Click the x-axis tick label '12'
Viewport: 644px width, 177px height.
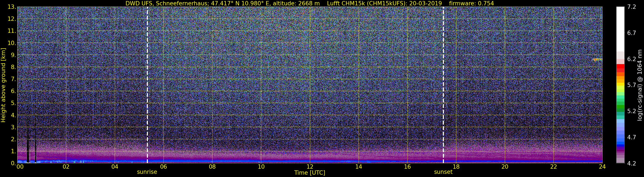coord(310,167)
